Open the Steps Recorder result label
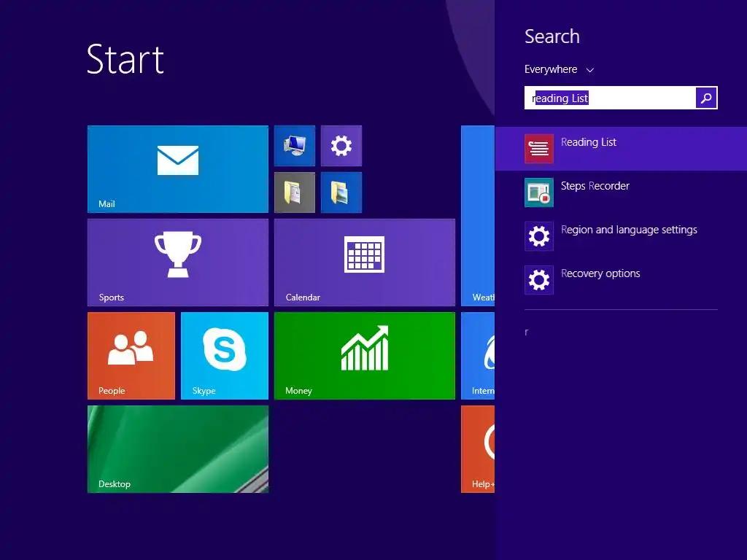The height and width of the screenshot is (560, 747). click(595, 186)
